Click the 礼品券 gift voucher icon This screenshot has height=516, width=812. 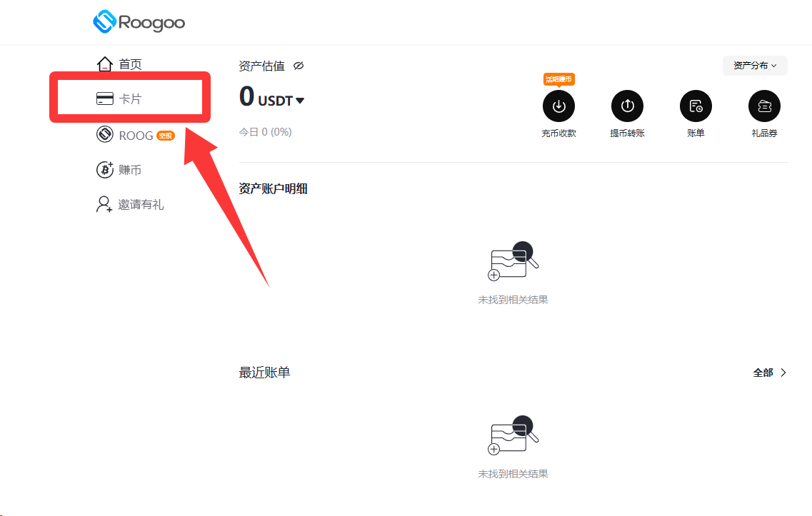(764, 106)
